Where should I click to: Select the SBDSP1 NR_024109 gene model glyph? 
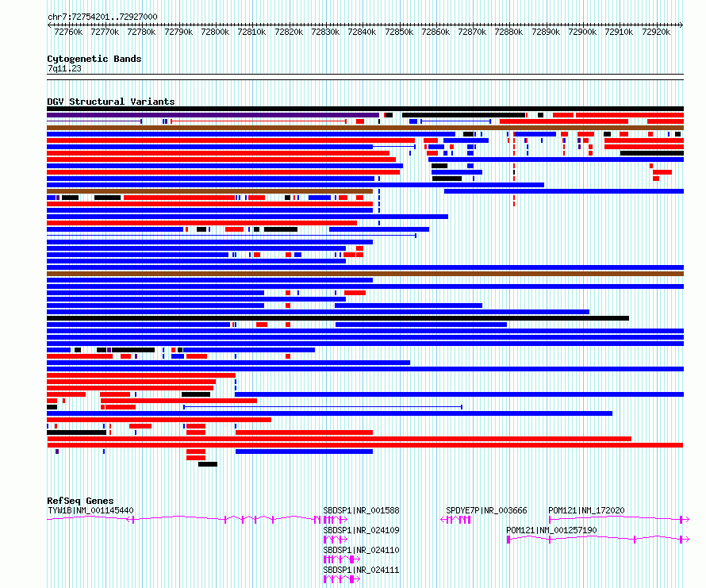(x=336, y=540)
